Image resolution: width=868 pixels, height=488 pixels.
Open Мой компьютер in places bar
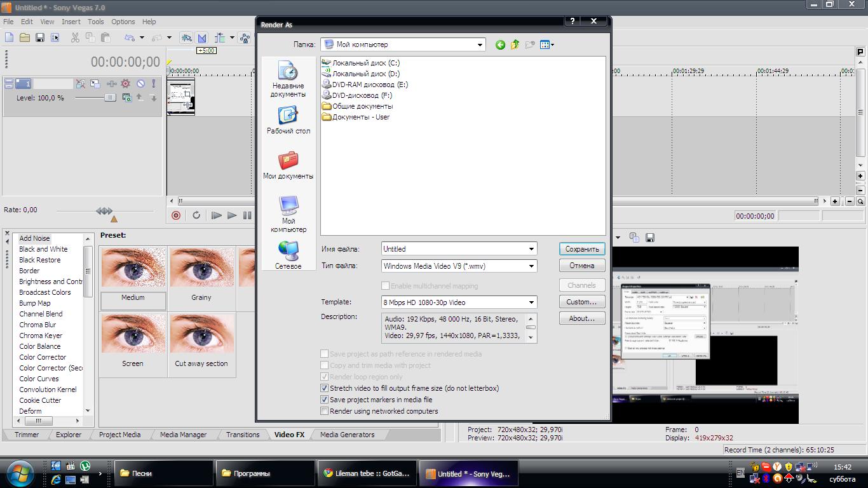click(288, 214)
